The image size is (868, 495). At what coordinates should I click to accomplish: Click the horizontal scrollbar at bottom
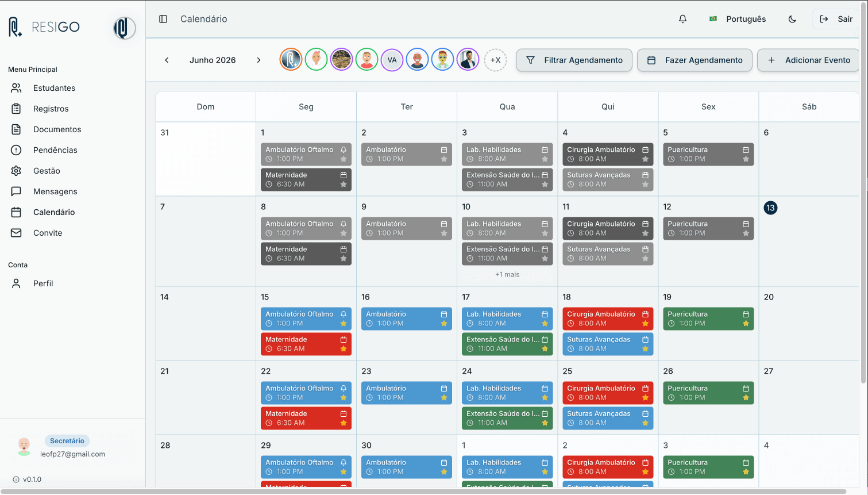[x=423, y=492]
